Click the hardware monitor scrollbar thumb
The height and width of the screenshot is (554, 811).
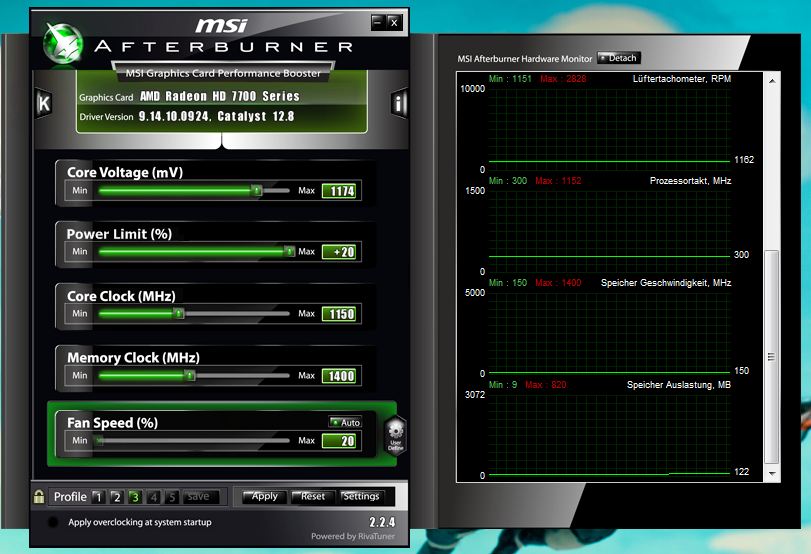(772, 357)
